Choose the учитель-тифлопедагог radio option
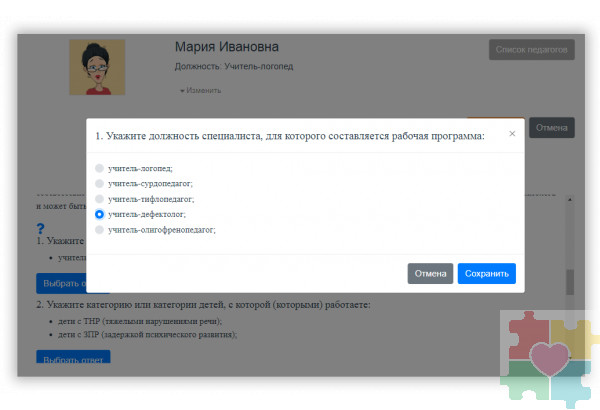Viewport: 600px width, 410px height. coord(99,199)
